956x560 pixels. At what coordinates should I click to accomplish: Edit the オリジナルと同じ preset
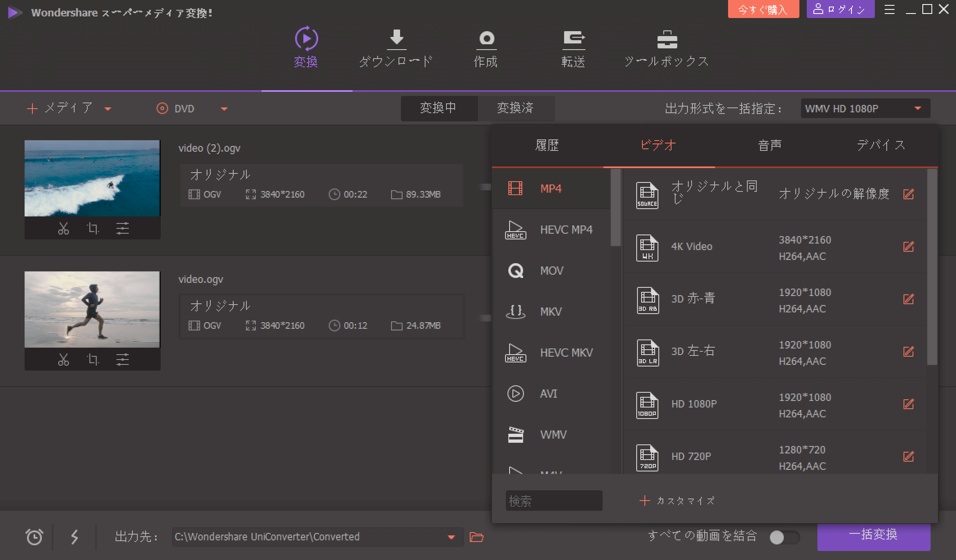point(908,194)
